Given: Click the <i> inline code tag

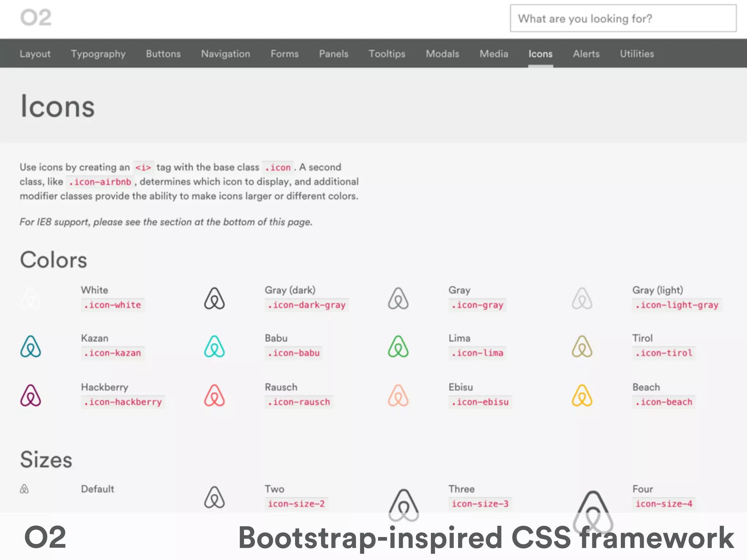Looking at the screenshot, I should point(143,167).
